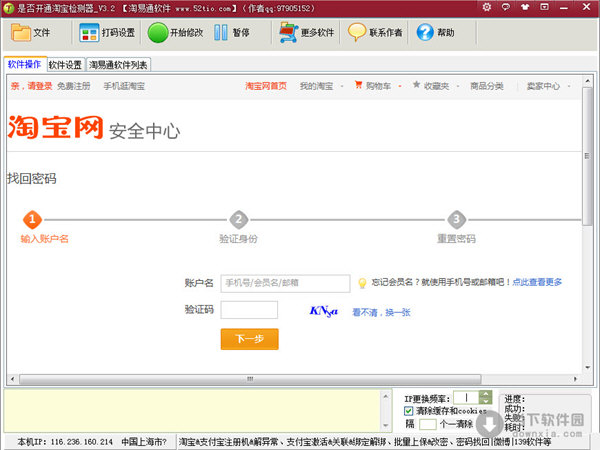Click the 本机IP: 116.236.160.214 status text
Screen dimensions: 600x450
(65, 442)
